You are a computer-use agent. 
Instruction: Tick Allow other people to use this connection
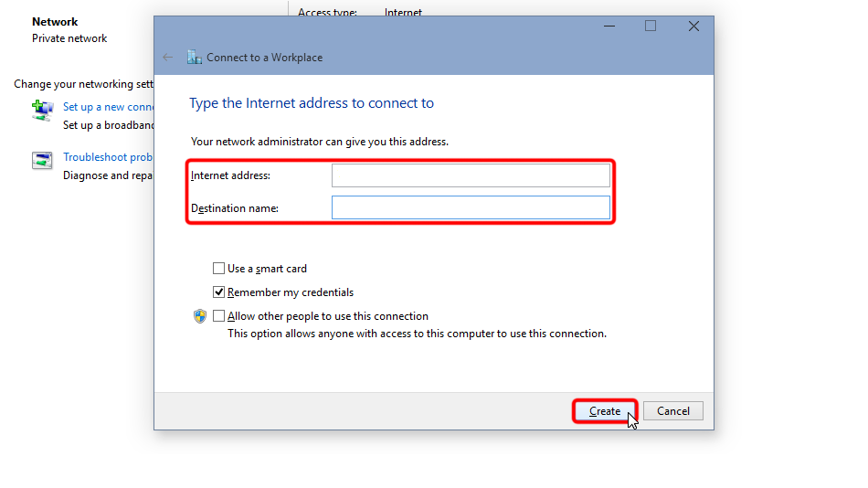pos(218,316)
